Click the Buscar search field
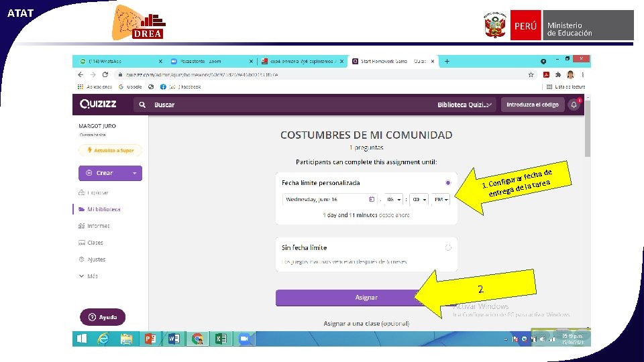This screenshot has height=362, width=644. (x=283, y=105)
